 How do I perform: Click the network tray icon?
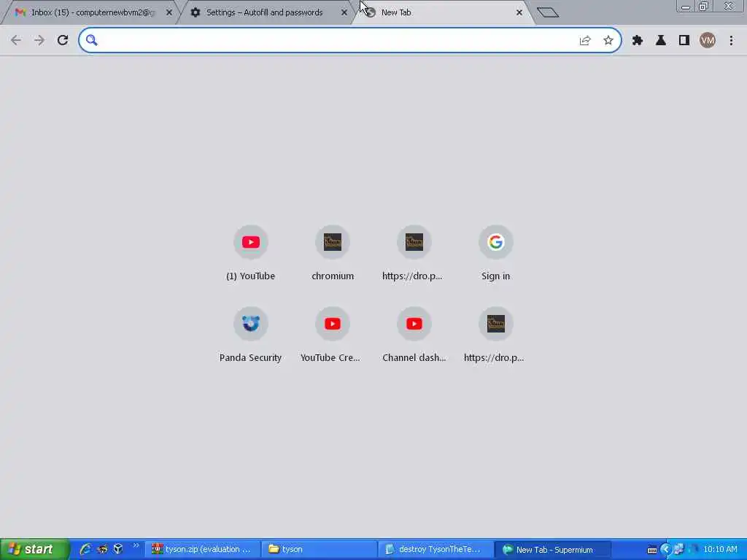click(x=678, y=550)
